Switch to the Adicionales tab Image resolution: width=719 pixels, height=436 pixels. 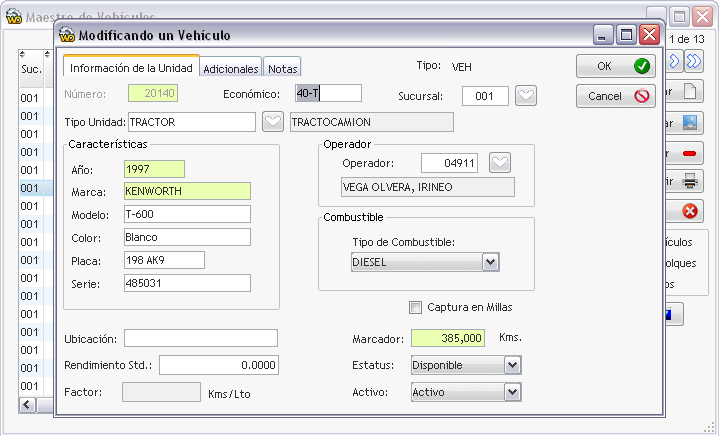point(231,69)
